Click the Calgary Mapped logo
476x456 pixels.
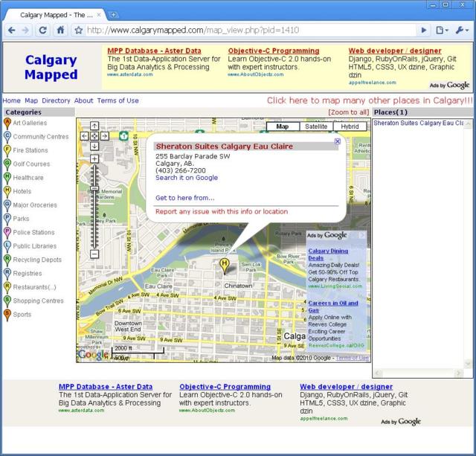point(51,67)
